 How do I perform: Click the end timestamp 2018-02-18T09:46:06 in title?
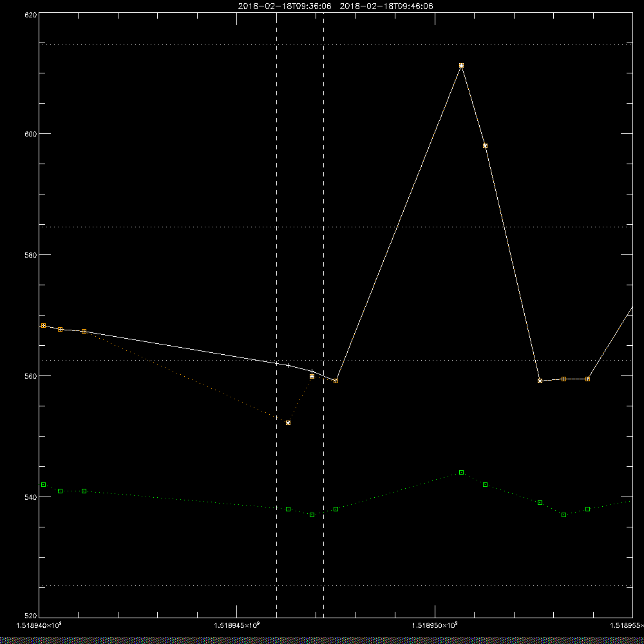click(386, 6)
